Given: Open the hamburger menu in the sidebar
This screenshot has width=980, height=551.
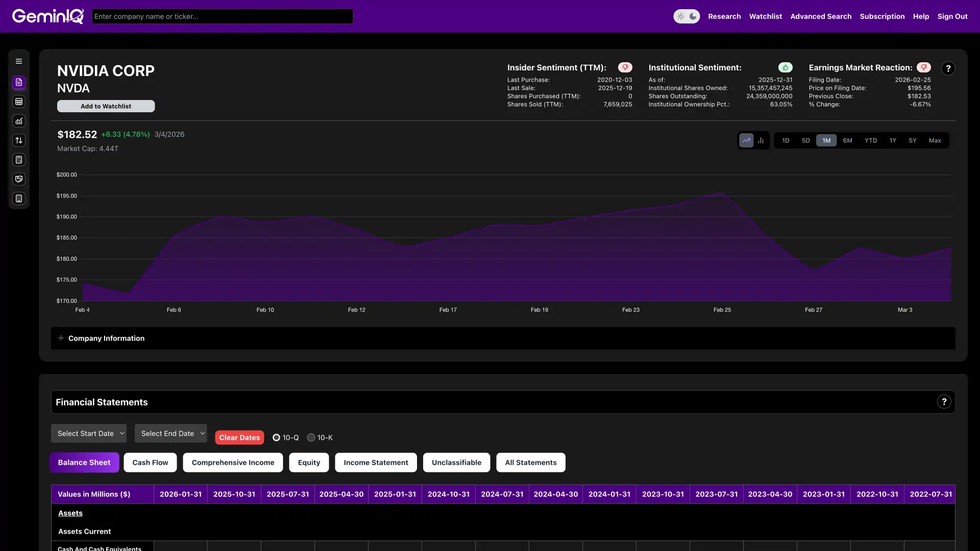Looking at the screenshot, I should (x=19, y=61).
